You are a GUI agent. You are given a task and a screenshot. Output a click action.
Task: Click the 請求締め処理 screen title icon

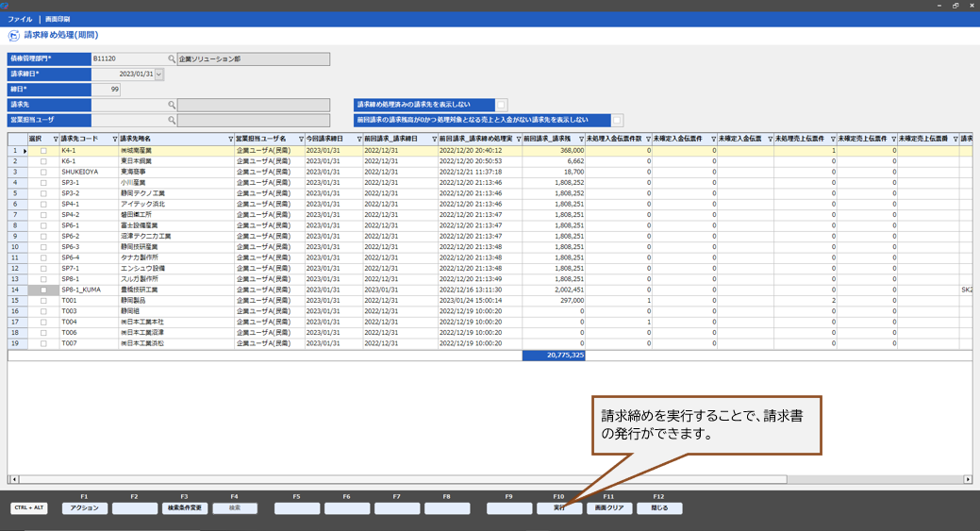tap(14, 36)
